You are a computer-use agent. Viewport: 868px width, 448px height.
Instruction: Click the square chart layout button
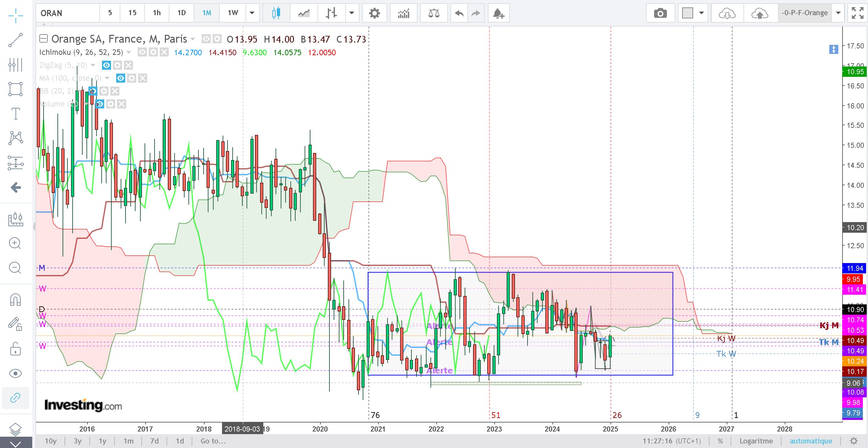tap(687, 13)
